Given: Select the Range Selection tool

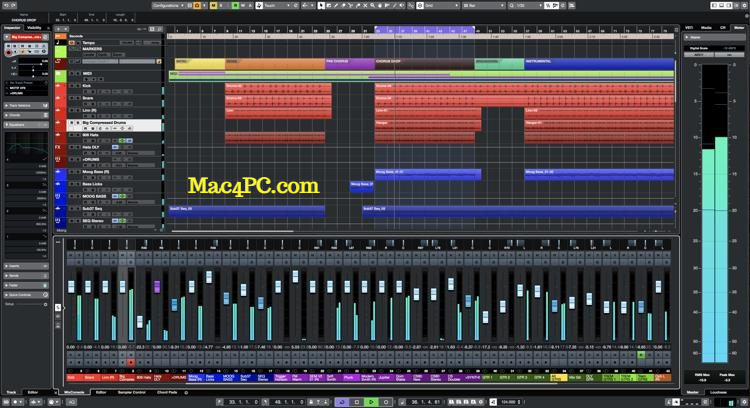Looking at the screenshot, I should click(x=329, y=5).
